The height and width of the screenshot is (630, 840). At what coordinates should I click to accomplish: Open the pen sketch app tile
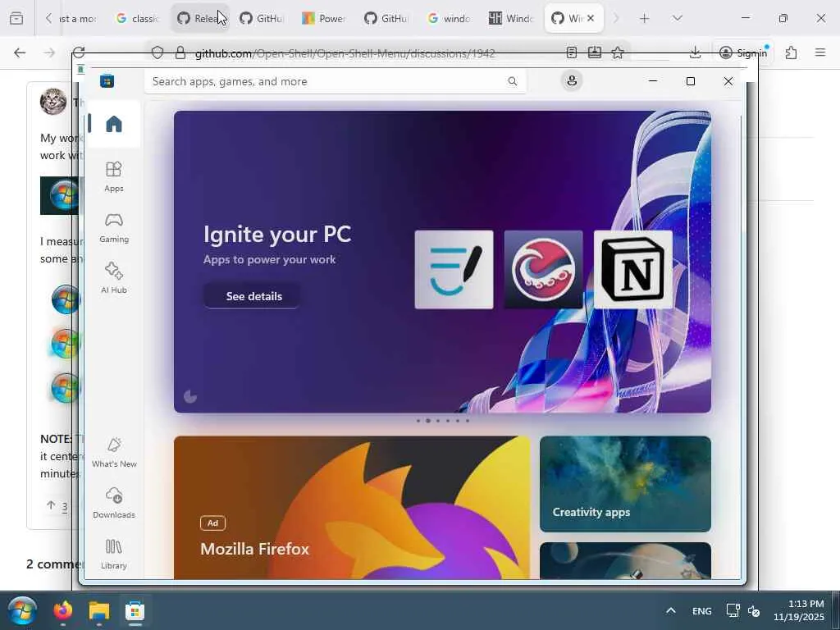454,270
